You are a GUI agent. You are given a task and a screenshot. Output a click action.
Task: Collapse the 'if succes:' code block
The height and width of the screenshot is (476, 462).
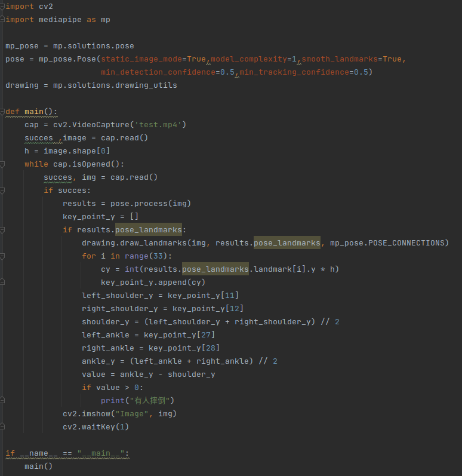click(x=2, y=191)
